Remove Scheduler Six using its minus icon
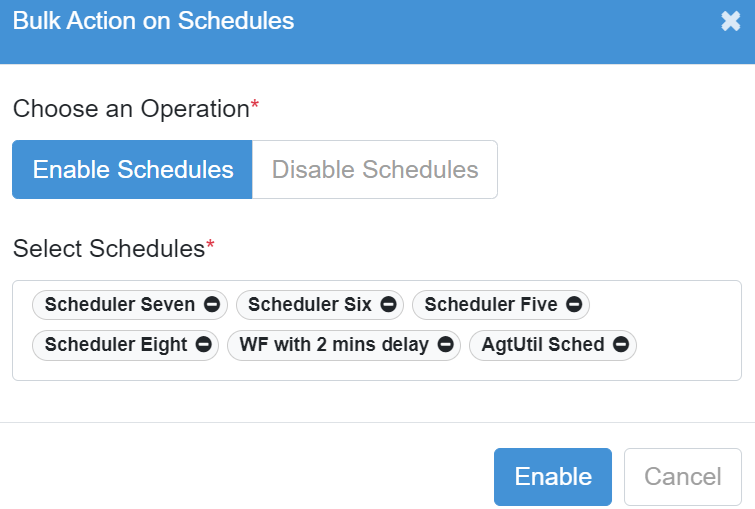 [x=389, y=304]
